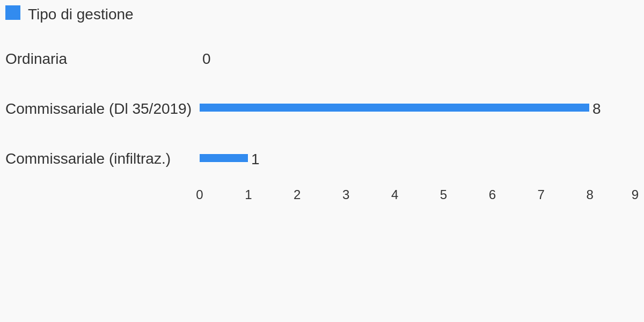The height and width of the screenshot is (322, 644).
Task: Click the value label 8 beside the bar
Action: pyautogui.click(x=596, y=109)
